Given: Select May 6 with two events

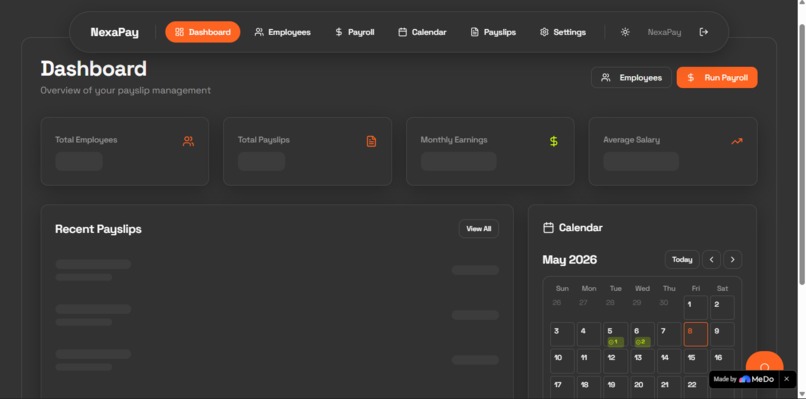Looking at the screenshot, I should point(643,334).
